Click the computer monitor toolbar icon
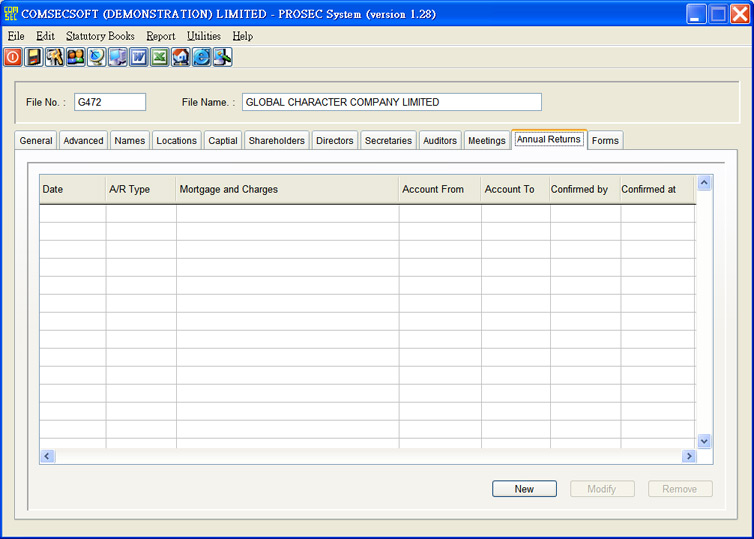This screenshot has width=754, height=539. 118,58
